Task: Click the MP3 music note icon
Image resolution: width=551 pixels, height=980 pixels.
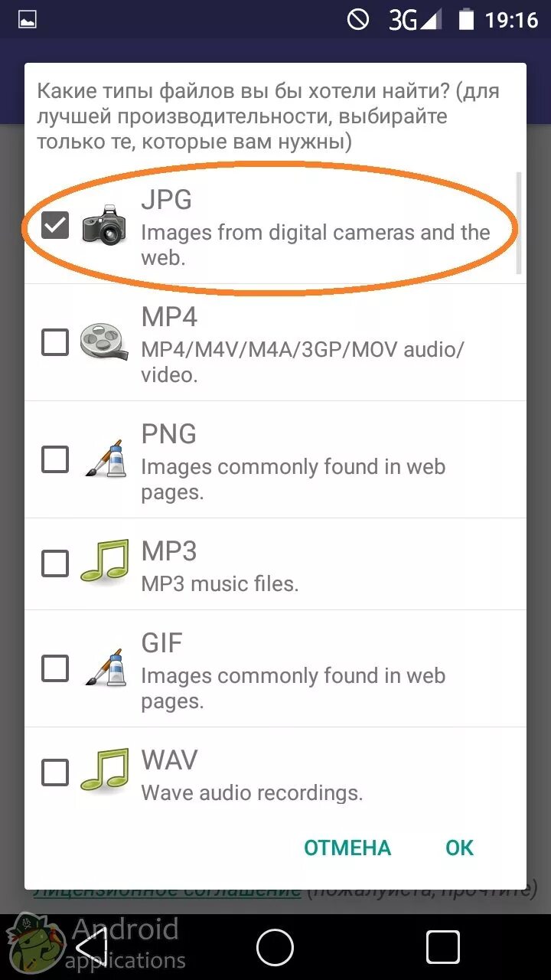Action: 104,564
